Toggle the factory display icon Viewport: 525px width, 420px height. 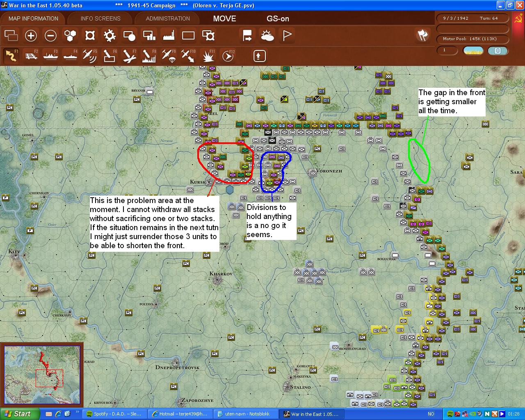point(169,36)
